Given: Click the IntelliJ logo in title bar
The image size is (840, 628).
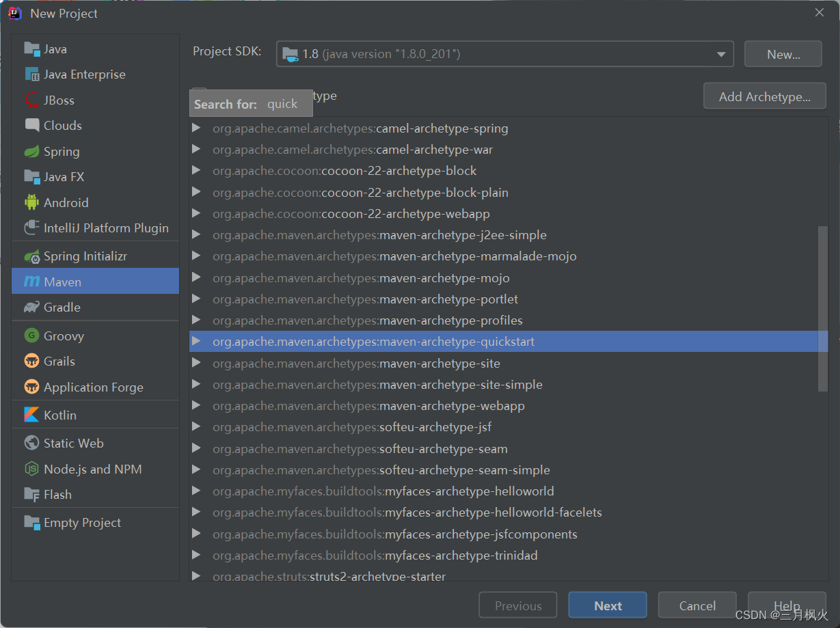Looking at the screenshot, I should 15,13.
